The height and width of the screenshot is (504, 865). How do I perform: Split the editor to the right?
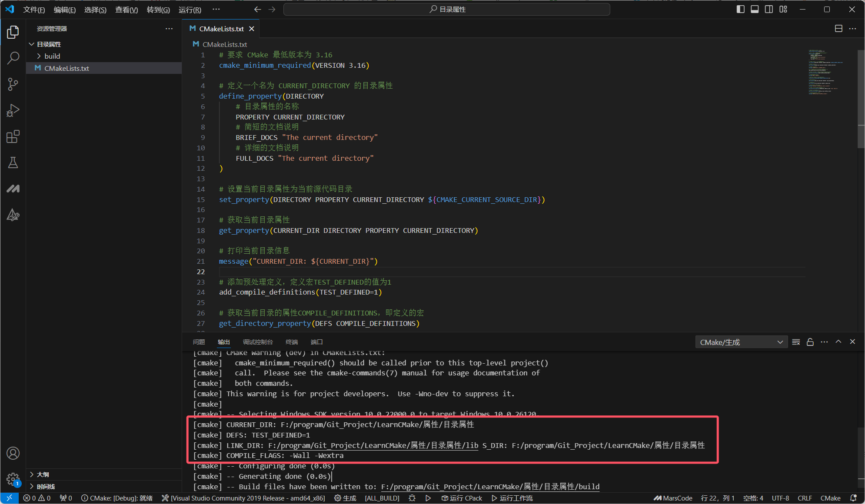838,29
